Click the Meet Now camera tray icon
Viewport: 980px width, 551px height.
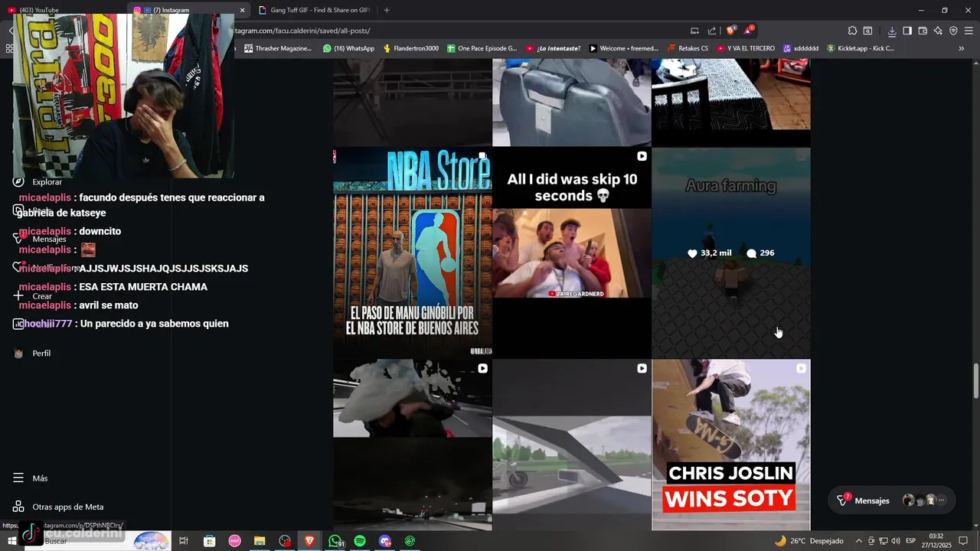[x=871, y=541]
